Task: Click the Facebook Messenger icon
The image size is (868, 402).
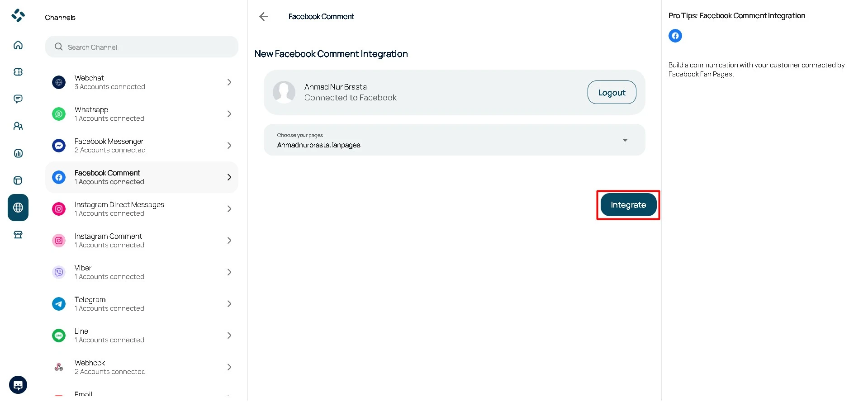Action: [59, 146]
